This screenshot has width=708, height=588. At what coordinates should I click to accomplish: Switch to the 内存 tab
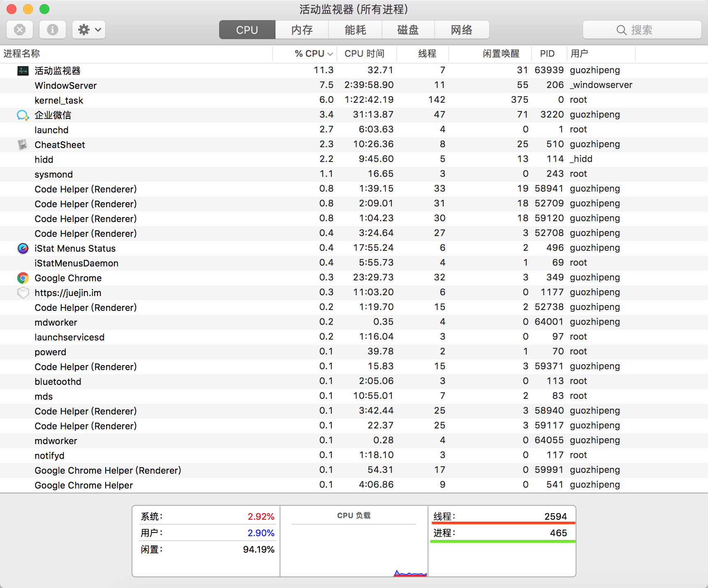pyautogui.click(x=302, y=30)
